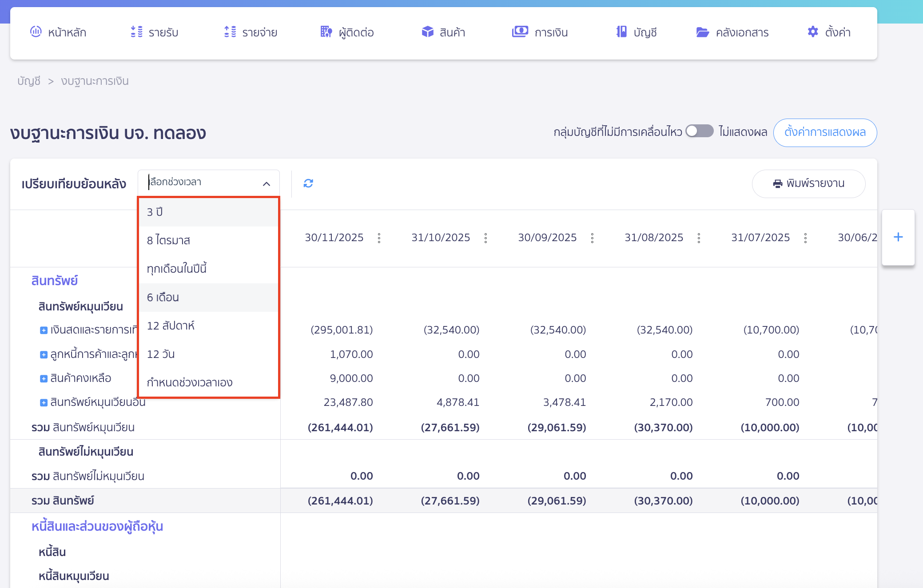Click the refresh icon beside period dropdown
The image size is (923, 588).
click(x=308, y=183)
